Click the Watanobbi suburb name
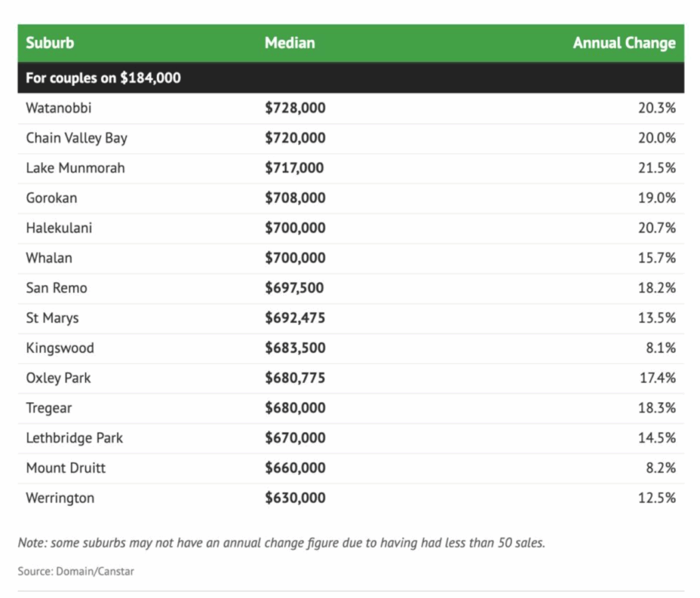Screen dimensions: 700x598 59,108
